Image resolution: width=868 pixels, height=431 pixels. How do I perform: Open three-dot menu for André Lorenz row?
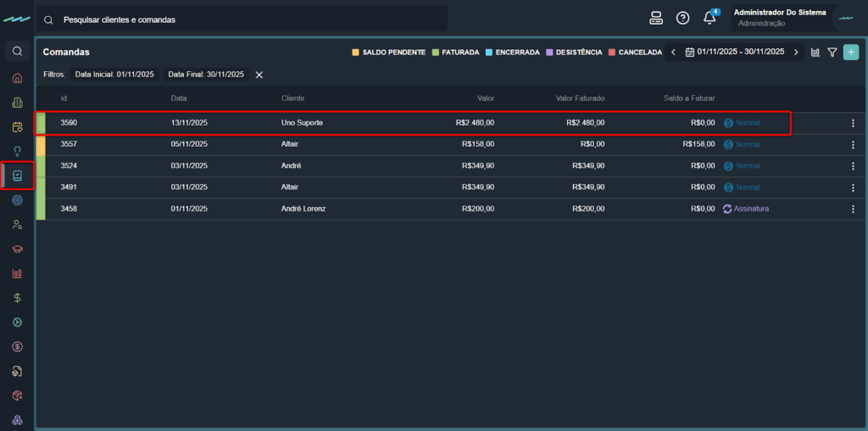pyautogui.click(x=853, y=209)
